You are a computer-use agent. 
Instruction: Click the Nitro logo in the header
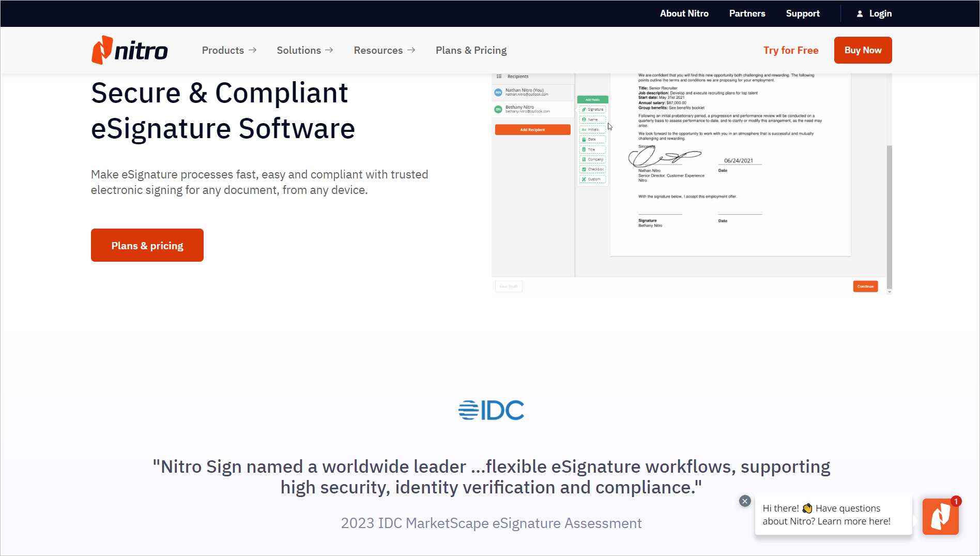coord(130,50)
